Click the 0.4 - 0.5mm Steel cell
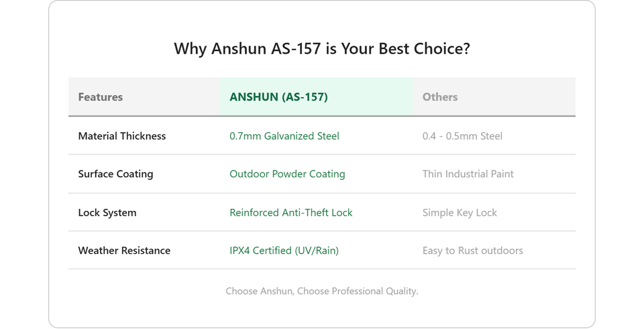 [x=462, y=136]
